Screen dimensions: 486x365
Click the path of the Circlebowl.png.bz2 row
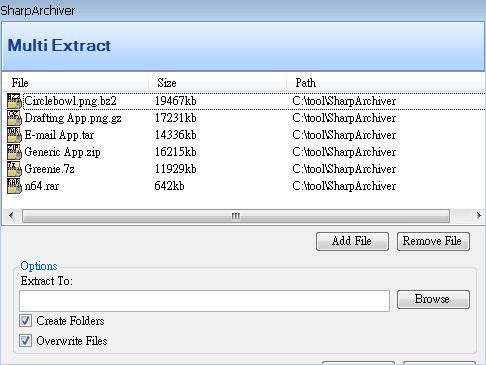tap(344, 101)
